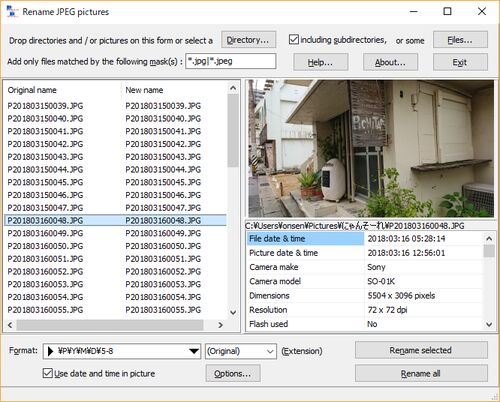This screenshot has width=500, height=402.
Task: Minimize the Rename JPEG pictures window
Action: (x=414, y=11)
